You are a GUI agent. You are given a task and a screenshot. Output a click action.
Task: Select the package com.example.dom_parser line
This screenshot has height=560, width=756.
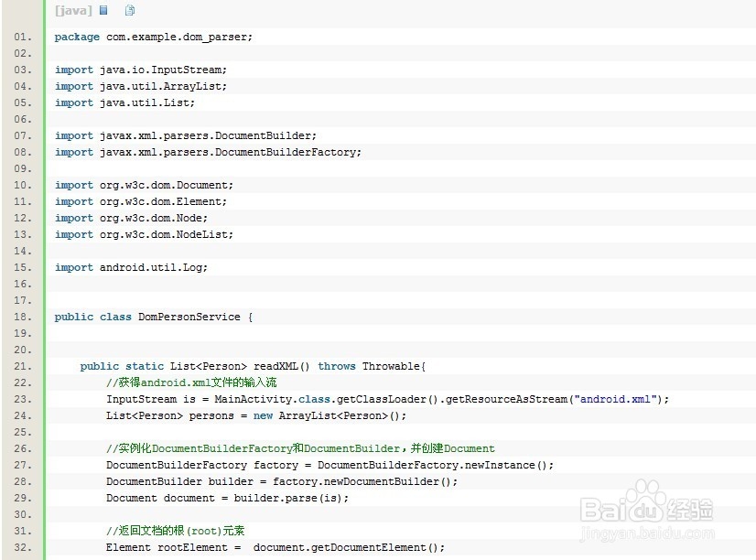(x=154, y=38)
